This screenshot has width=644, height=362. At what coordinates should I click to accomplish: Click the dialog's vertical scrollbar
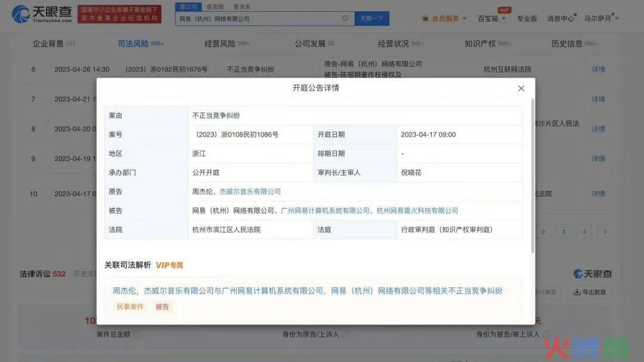(x=532, y=176)
